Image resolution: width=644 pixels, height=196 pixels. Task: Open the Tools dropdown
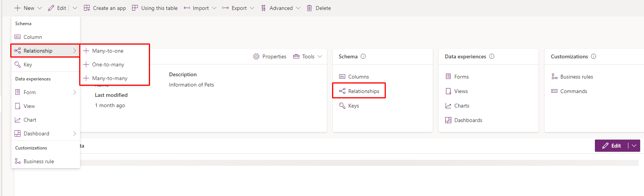point(307,56)
